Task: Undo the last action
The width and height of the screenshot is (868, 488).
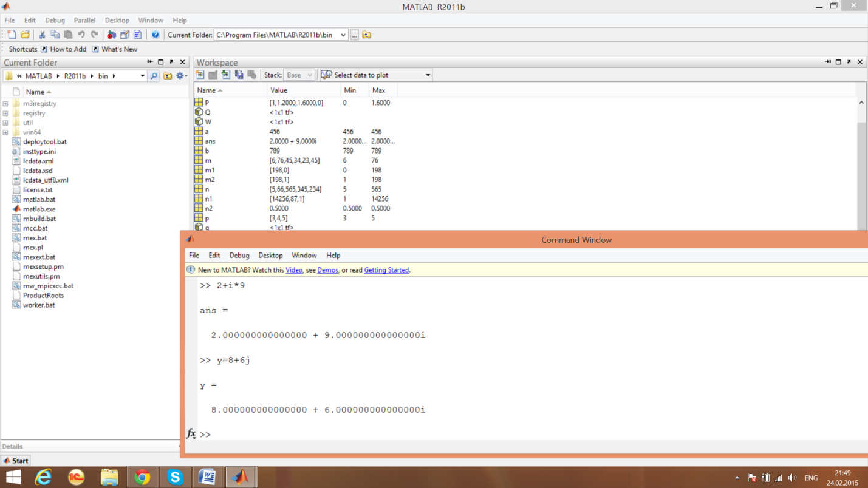Action: pyautogui.click(x=81, y=35)
